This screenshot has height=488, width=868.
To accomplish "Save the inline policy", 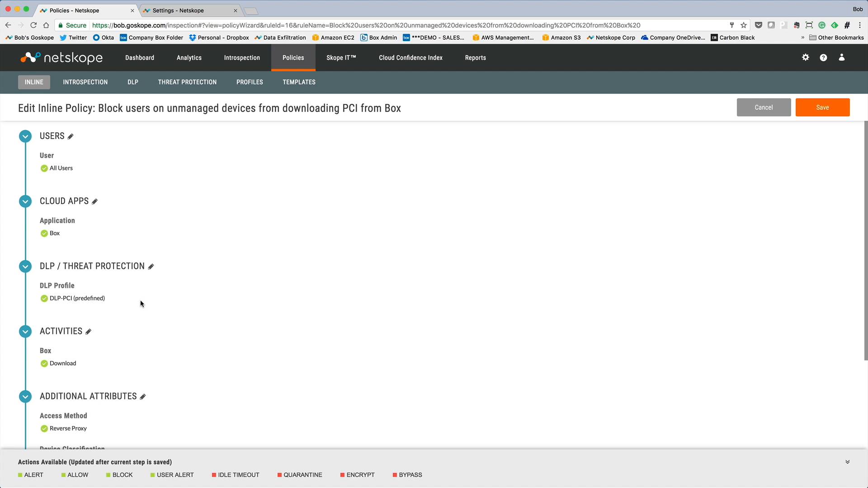I will click(x=822, y=108).
